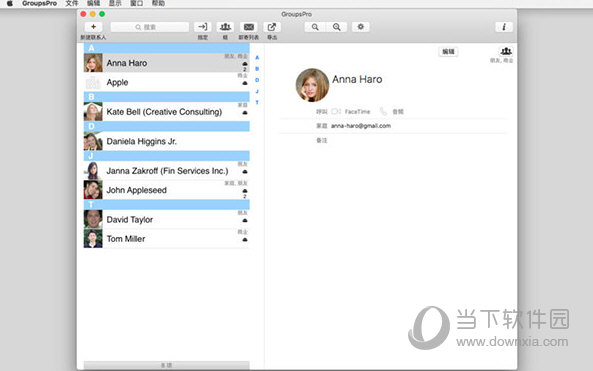Start FaceTime video call with Anna Haro
Viewport: 593px width, 371px height.
pos(336,112)
